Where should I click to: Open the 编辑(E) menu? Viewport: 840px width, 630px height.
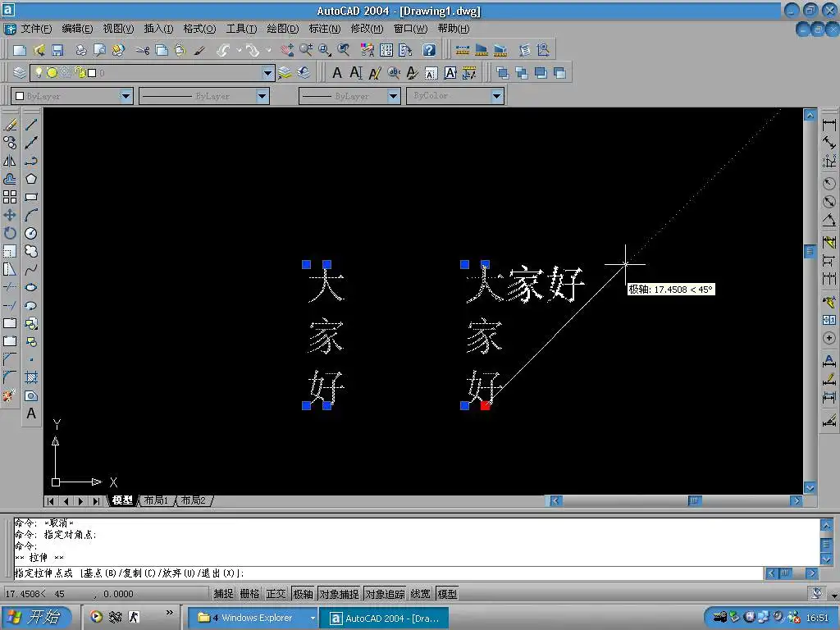coord(77,29)
